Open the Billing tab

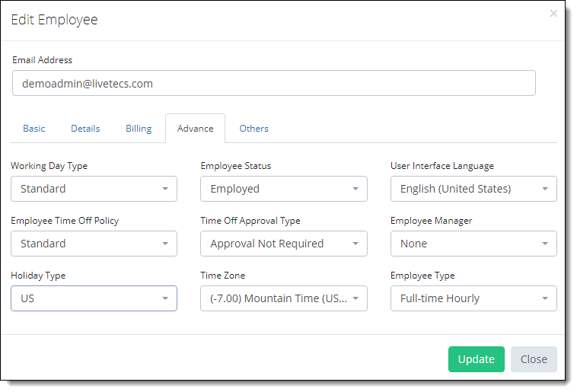click(x=139, y=129)
